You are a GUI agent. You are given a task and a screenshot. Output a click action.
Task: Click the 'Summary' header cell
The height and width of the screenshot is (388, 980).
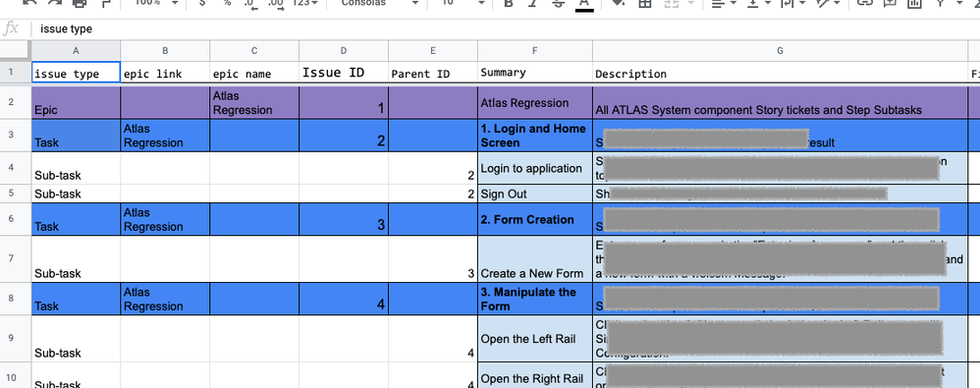click(x=535, y=73)
